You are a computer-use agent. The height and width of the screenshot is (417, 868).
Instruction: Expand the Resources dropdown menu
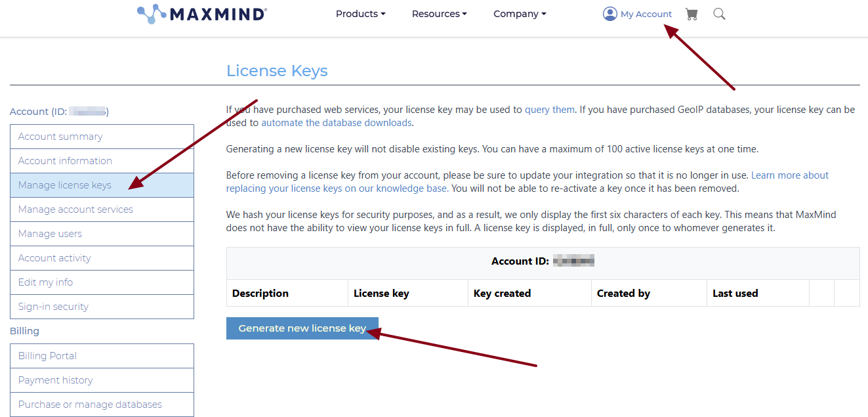click(x=439, y=14)
